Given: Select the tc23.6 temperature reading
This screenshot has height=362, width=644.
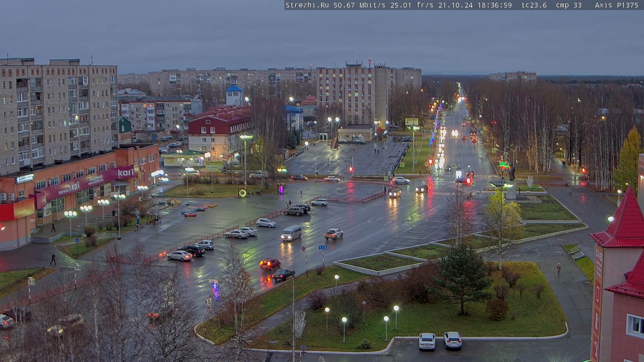Looking at the screenshot, I should [534, 5].
